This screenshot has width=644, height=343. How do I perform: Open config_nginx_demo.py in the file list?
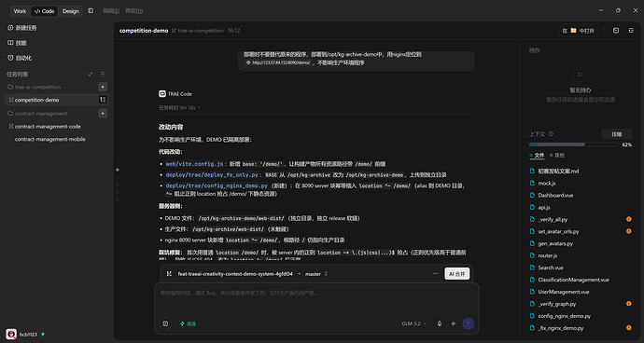564,316
